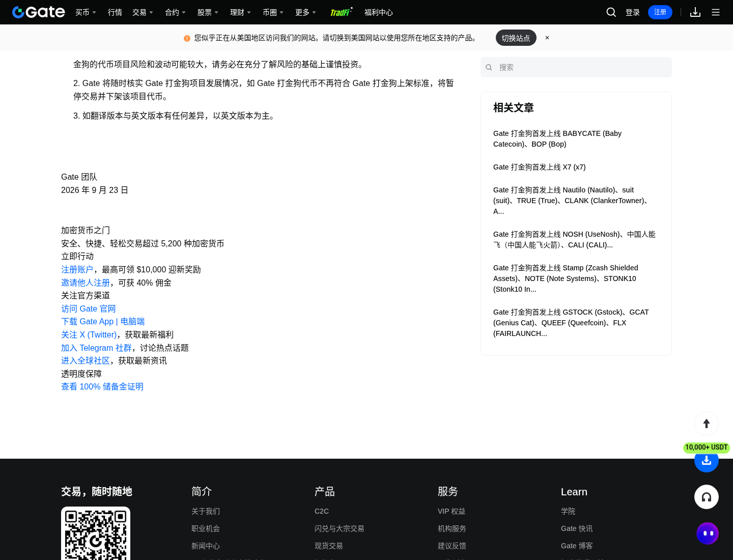This screenshot has width=733, height=560.
Task: Expand the 更多 dropdown menu
Action: (305, 12)
